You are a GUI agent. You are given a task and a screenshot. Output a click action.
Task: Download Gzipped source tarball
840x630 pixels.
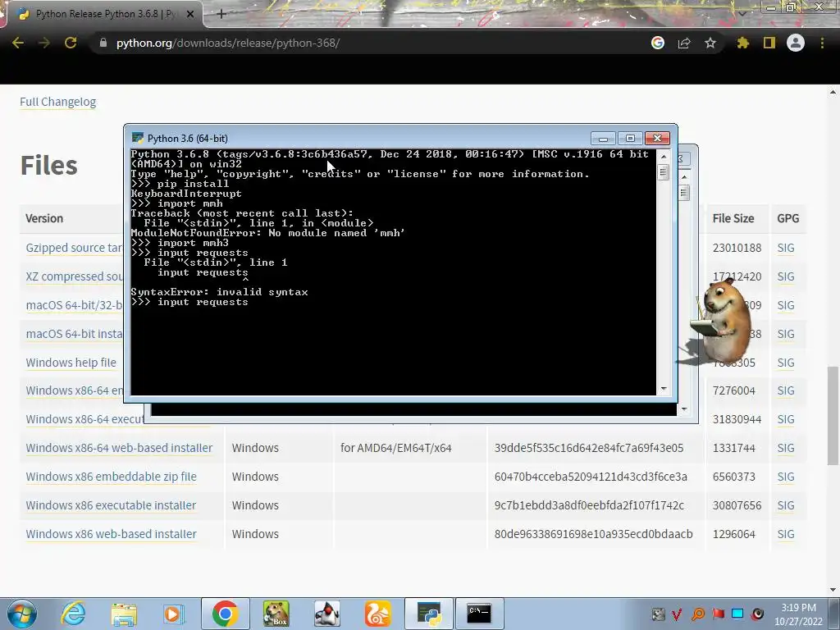[74, 248]
